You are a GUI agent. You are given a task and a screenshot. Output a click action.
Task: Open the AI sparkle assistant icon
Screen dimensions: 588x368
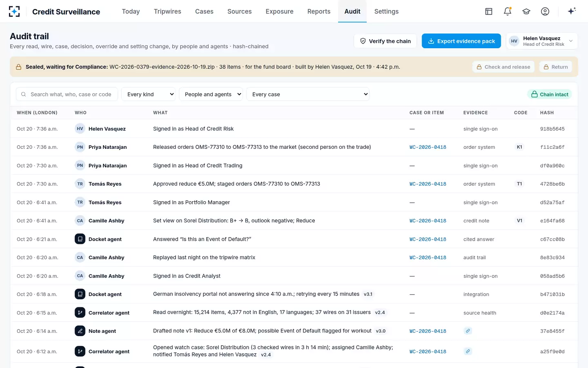tap(572, 11)
